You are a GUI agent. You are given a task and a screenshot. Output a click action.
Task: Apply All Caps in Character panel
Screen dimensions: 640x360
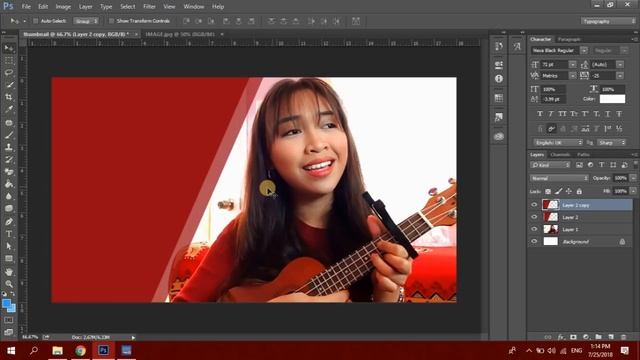coord(562,114)
